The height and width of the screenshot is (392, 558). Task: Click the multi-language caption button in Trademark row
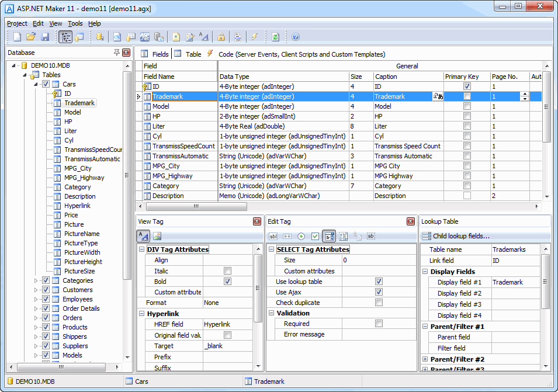tap(438, 96)
